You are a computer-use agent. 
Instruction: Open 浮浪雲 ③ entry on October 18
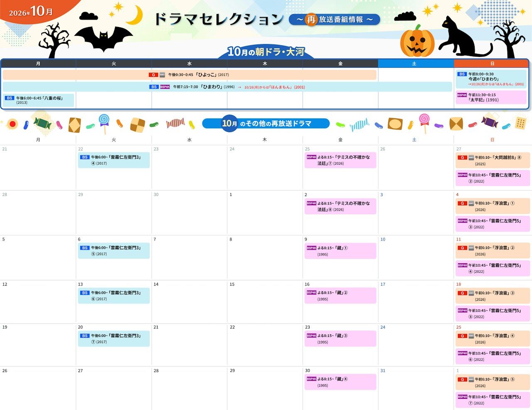click(x=493, y=296)
